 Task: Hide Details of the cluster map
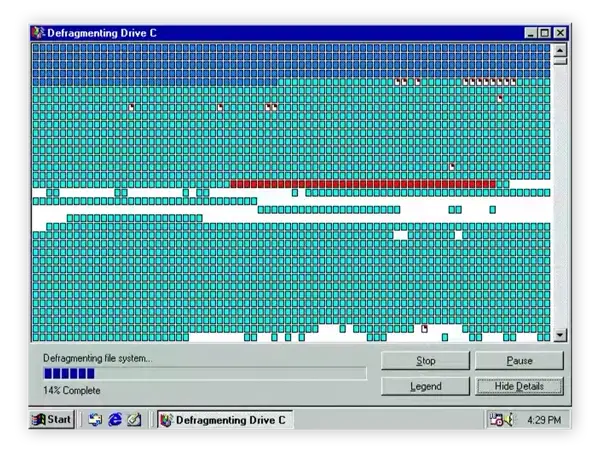519,386
